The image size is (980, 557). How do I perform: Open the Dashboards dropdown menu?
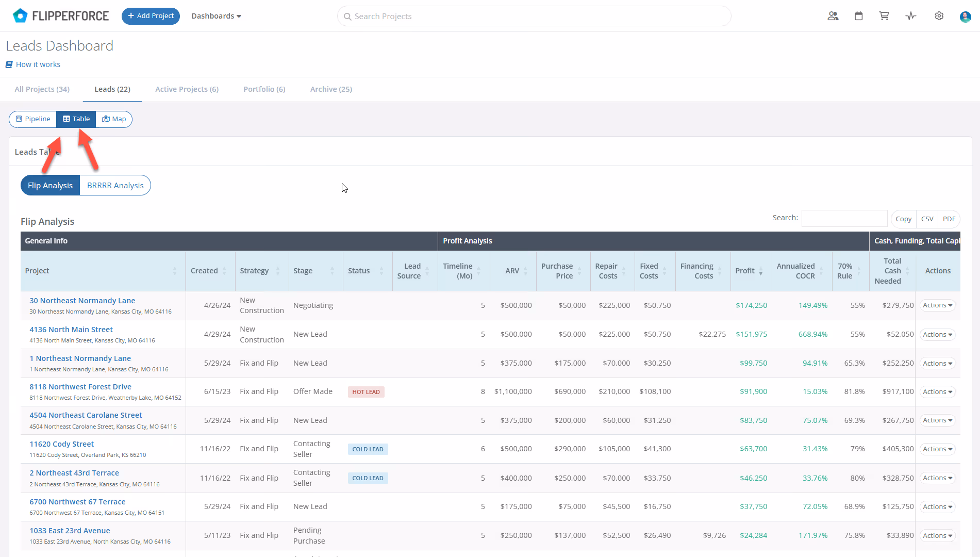(x=217, y=16)
